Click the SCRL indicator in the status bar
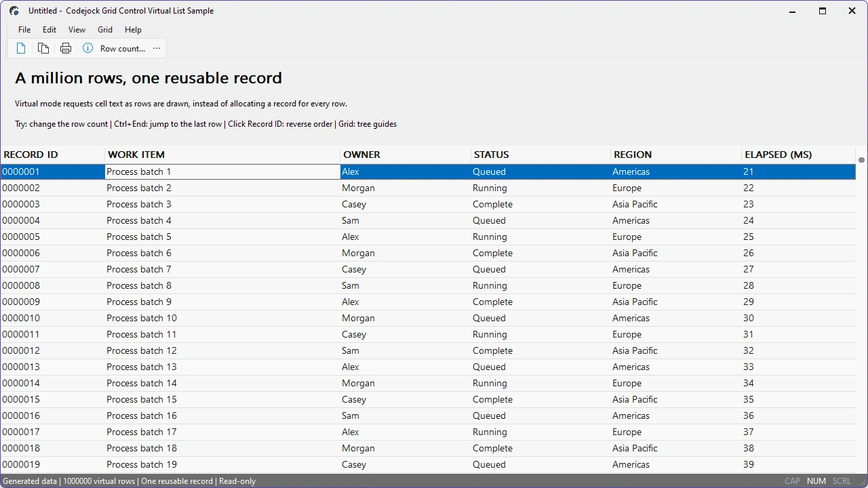 pos(842,481)
